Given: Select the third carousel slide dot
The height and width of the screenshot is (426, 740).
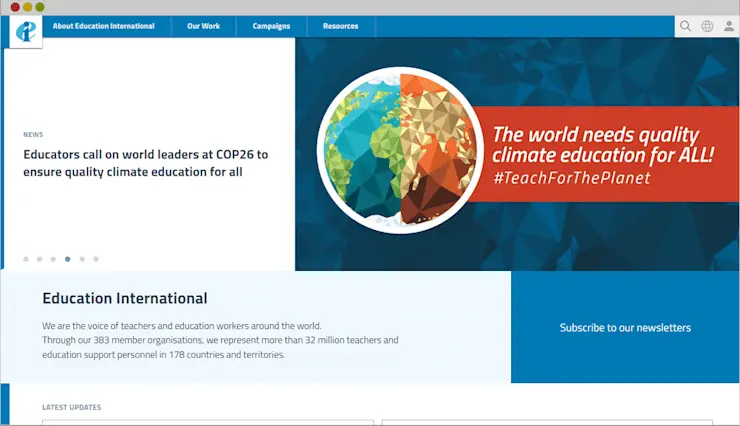Looking at the screenshot, I should pyautogui.click(x=53, y=259).
